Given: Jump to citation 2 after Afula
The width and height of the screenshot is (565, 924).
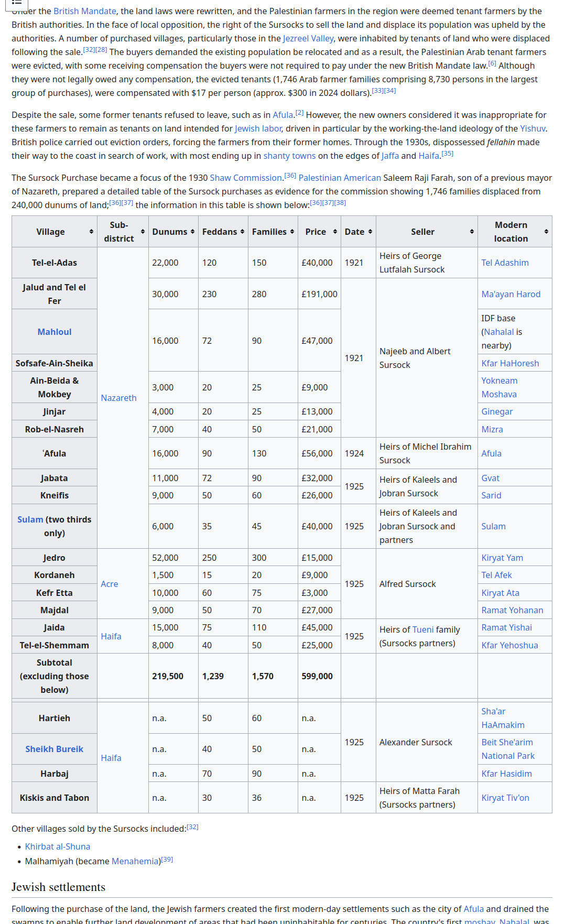Looking at the screenshot, I should click(299, 113).
